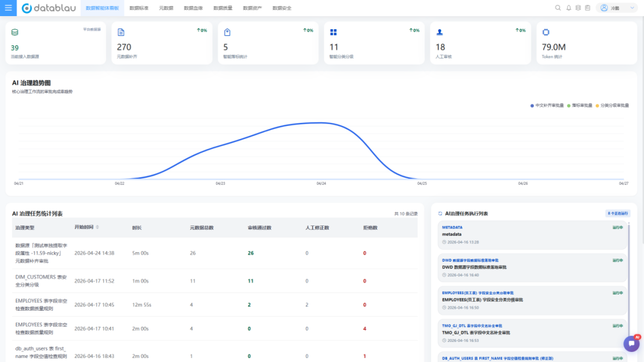This screenshot has height=362, width=644.
Task: Open the hamburger menu beside the databalu logo
Action: pos(8,8)
